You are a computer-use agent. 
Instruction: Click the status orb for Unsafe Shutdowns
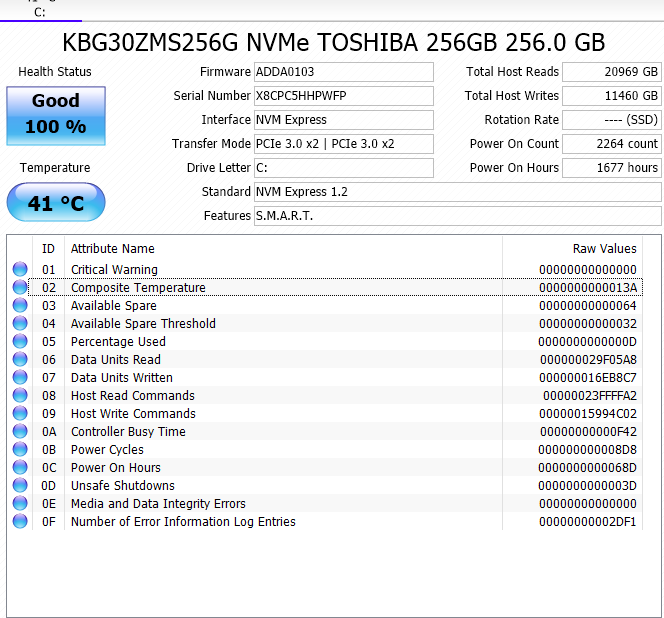[20, 485]
